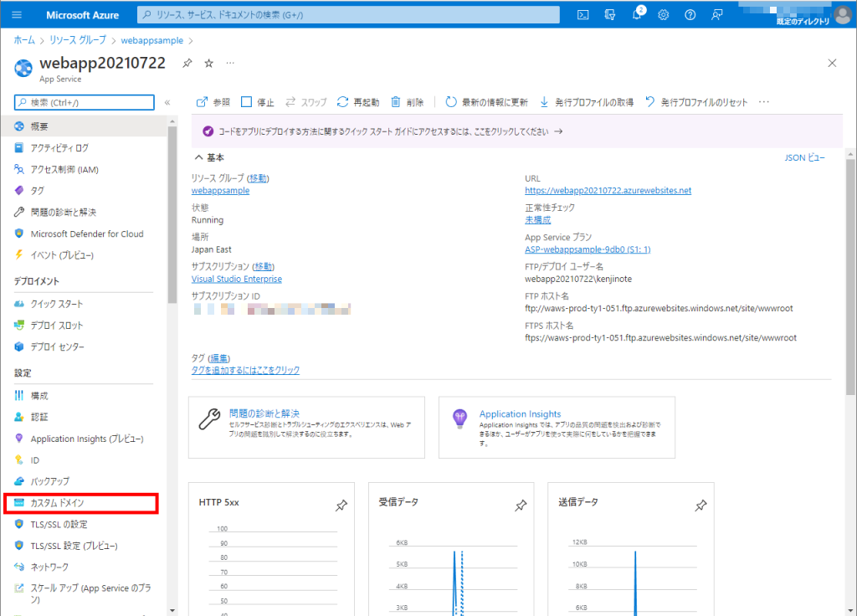Open the directory and subscription filter
This screenshot has height=616, width=857.
[610, 15]
